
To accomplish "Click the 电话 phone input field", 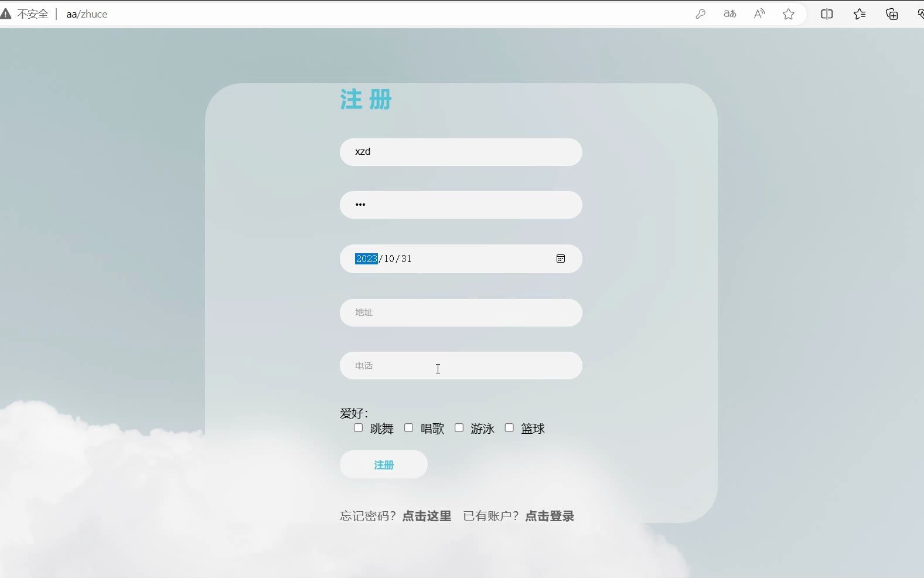I will click(461, 365).
